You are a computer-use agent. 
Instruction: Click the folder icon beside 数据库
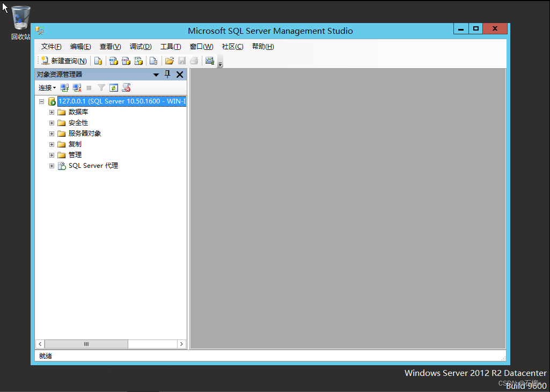coord(62,112)
